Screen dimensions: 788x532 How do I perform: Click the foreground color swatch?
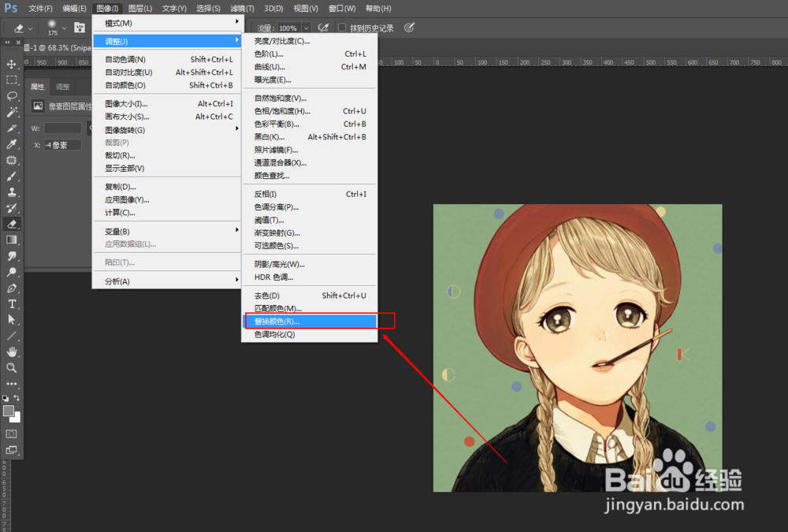click(8, 411)
